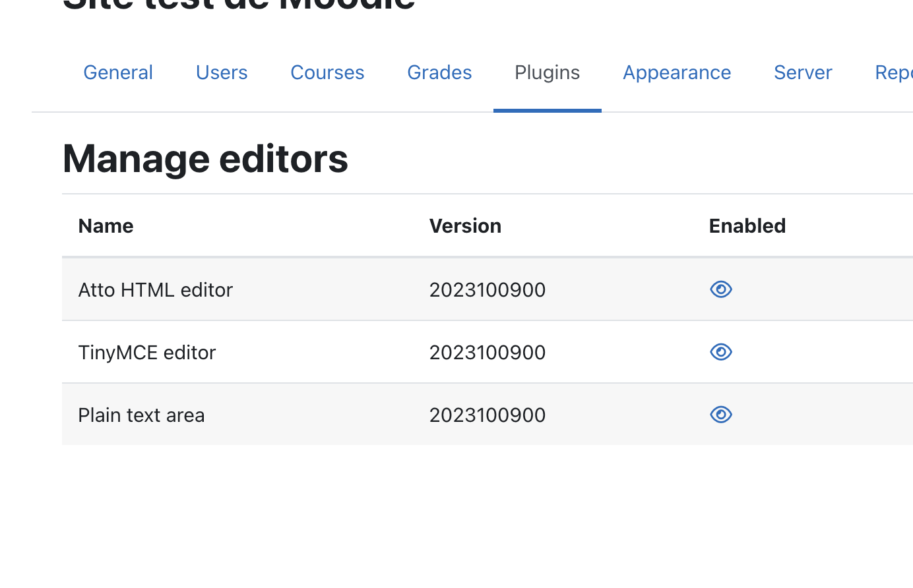Select the Grades tab
The width and height of the screenshot is (913, 588).
pos(439,73)
